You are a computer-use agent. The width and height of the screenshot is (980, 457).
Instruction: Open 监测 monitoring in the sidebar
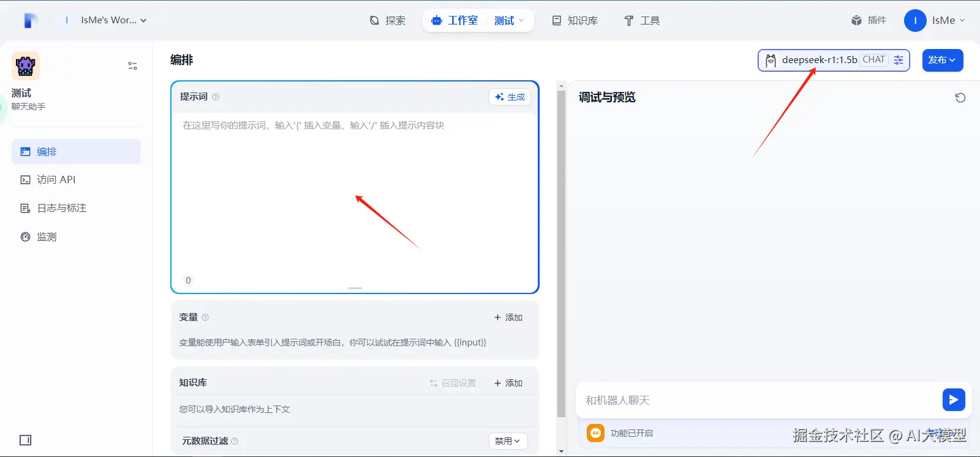point(76,236)
